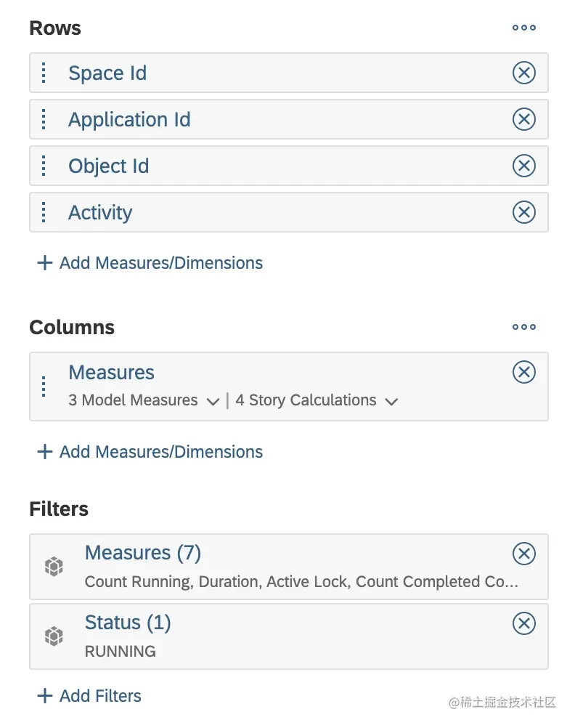This screenshot has width=575, height=728.
Task: Click Add Filters
Action: tap(89, 696)
